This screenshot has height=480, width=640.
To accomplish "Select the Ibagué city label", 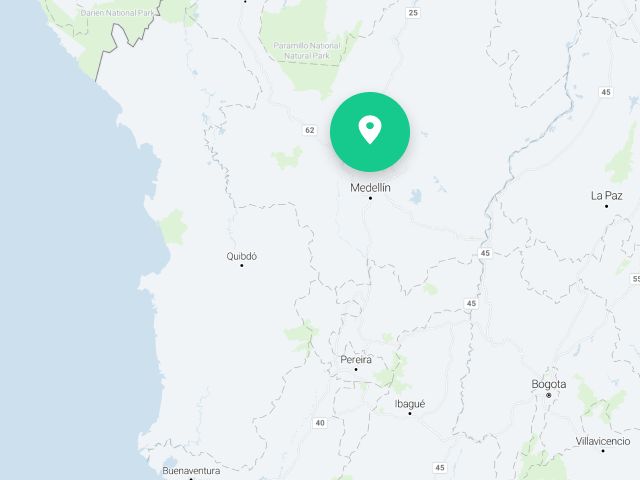I will tap(410, 404).
